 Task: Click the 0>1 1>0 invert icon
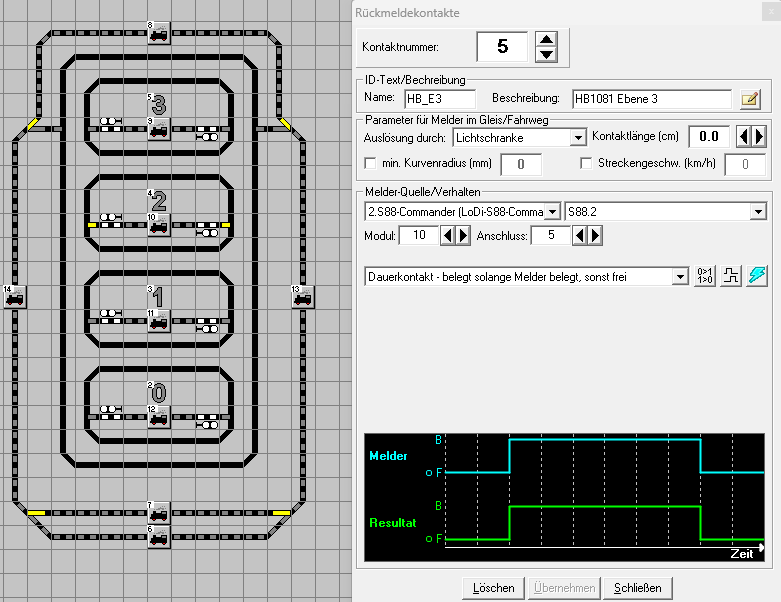(x=705, y=275)
